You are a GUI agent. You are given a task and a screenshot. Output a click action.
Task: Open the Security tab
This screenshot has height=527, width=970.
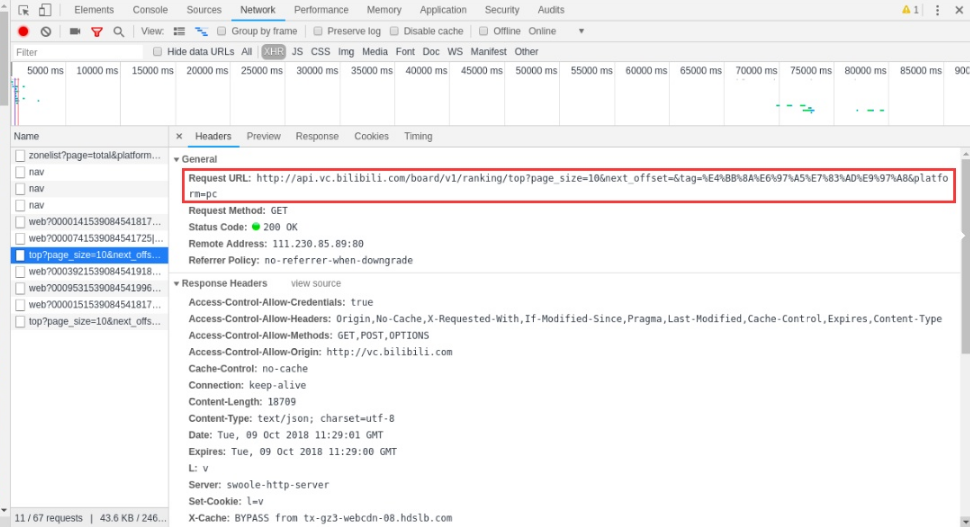[502, 10]
